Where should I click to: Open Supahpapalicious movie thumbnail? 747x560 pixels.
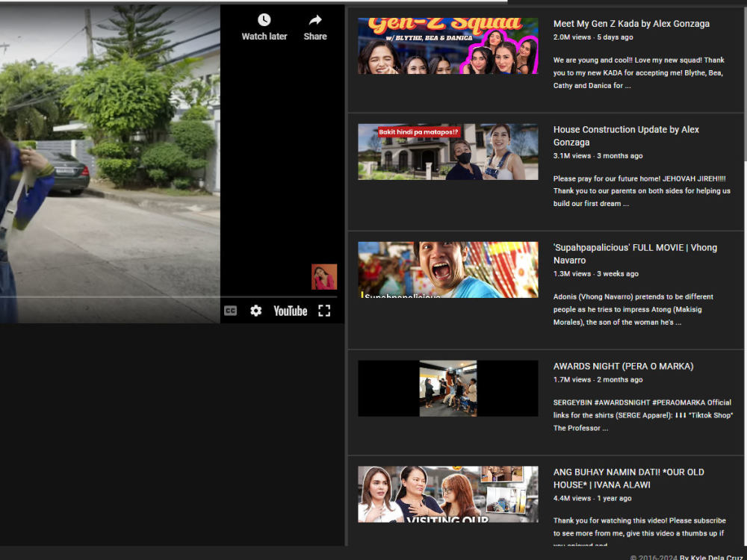[447, 270]
